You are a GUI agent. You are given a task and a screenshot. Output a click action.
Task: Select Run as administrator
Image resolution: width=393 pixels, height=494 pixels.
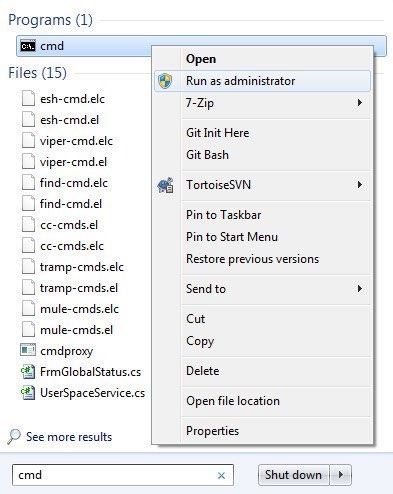tap(262, 81)
